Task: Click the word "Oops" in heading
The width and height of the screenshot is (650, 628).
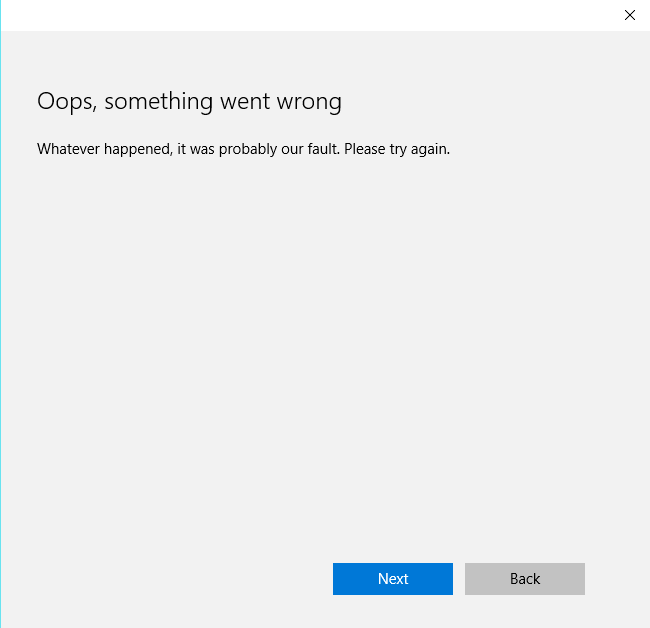Action: tap(65, 101)
